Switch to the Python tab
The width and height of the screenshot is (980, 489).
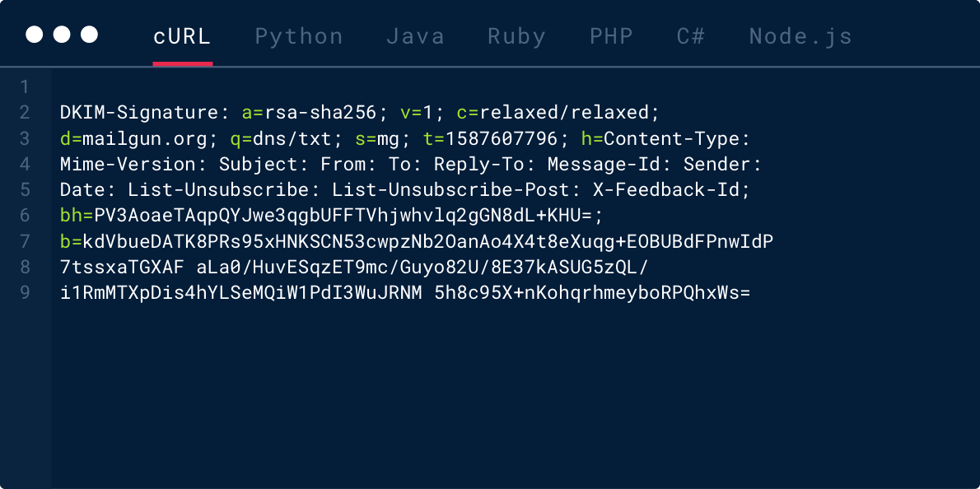click(299, 36)
